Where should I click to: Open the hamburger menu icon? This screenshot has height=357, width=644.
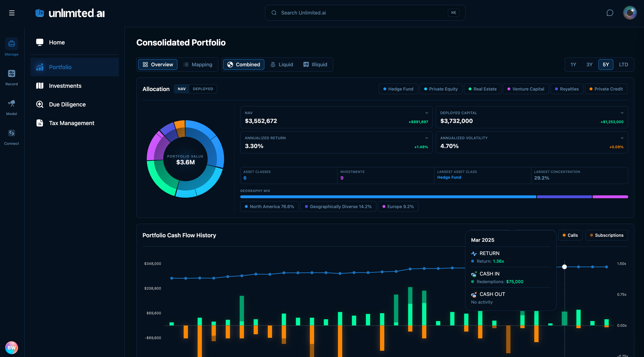coord(12,13)
